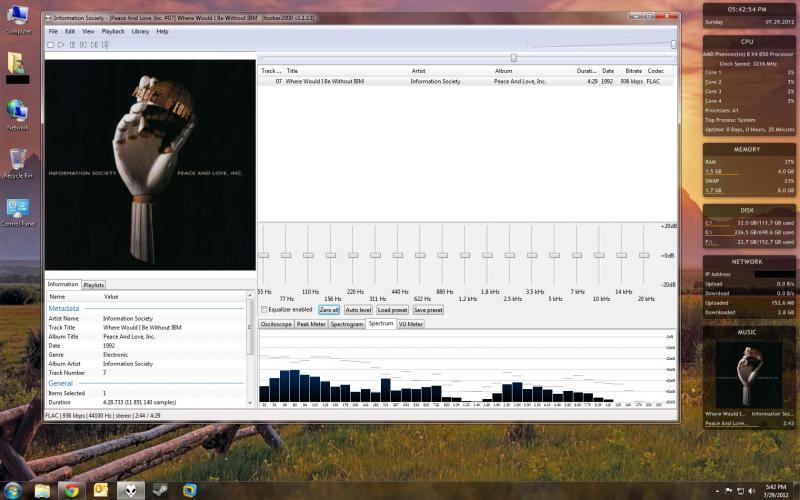Switch to the VU Meter tab
Viewport: 800px width, 500px height.
pyautogui.click(x=411, y=324)
